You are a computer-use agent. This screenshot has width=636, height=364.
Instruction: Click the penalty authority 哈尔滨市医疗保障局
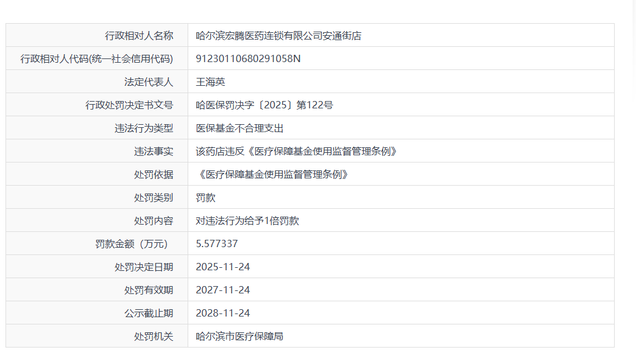[239, 337]
